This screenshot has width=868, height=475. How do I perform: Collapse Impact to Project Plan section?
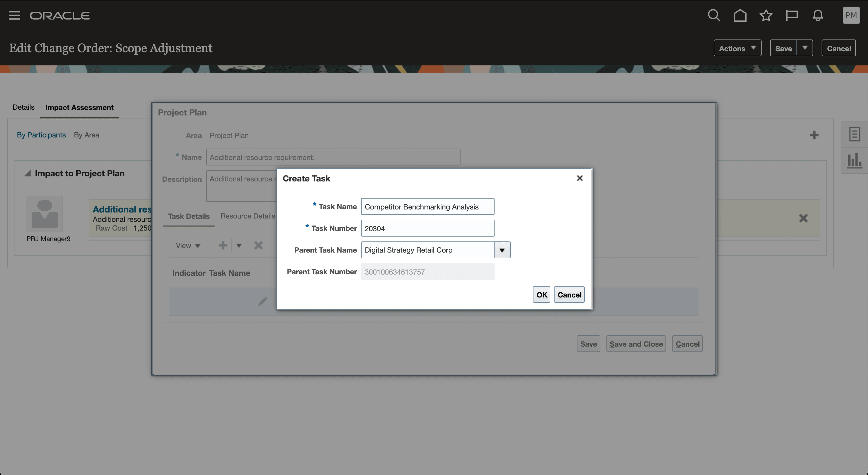coord(28,174)
